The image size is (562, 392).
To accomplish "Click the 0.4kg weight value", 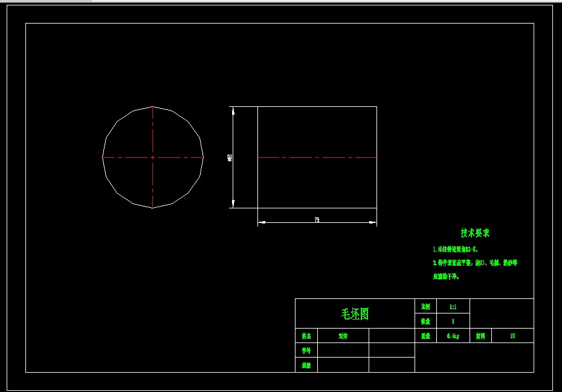I will click(453, 336).
